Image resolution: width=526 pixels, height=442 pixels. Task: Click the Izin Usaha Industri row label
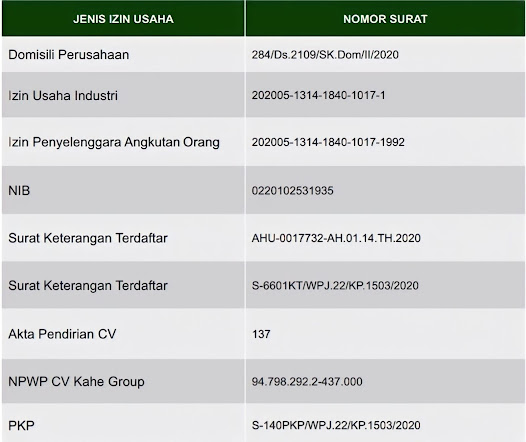click(x=63, y=96)
